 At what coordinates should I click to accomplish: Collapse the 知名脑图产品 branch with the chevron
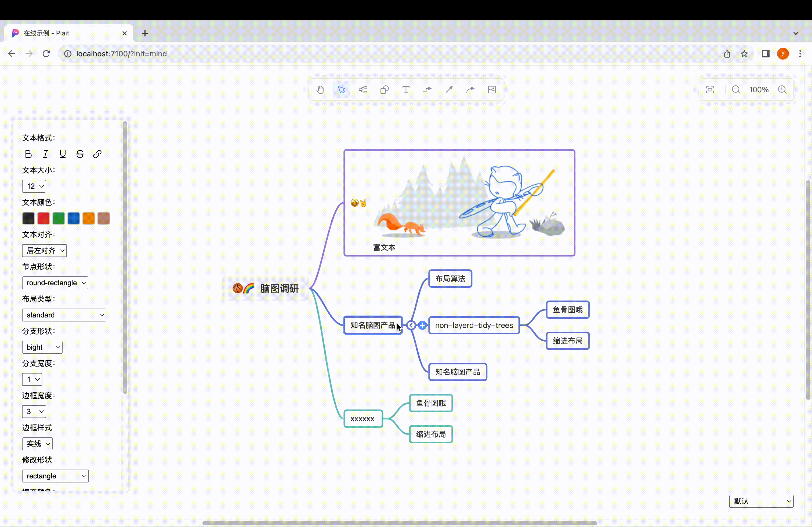411,325
